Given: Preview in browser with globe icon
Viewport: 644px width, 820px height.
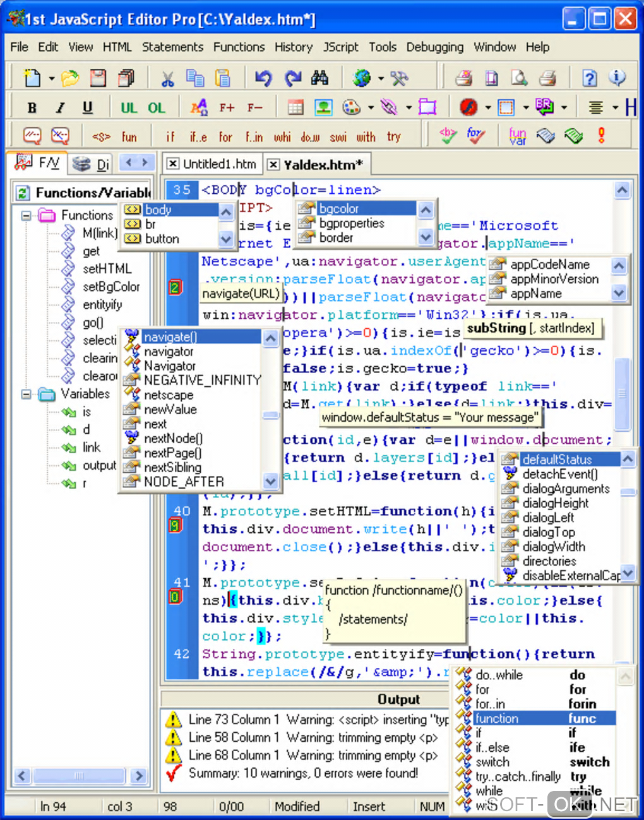Looking at the screenshot, I should pos(362,78).
